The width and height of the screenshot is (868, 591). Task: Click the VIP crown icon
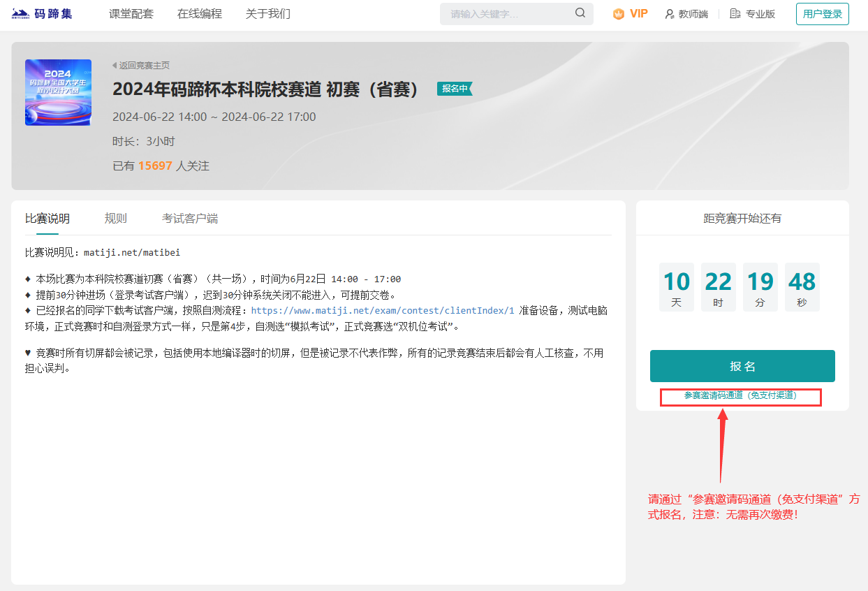point(619,14)
